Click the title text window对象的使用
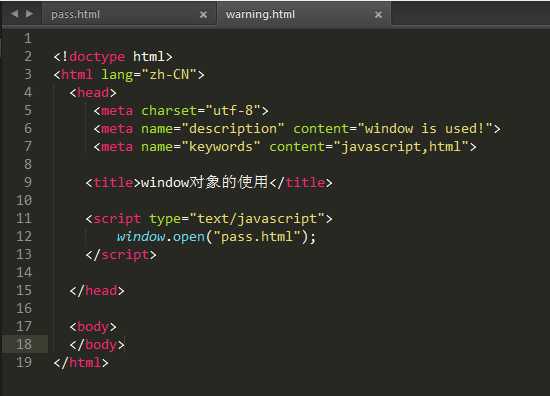 tap(204, 182)
